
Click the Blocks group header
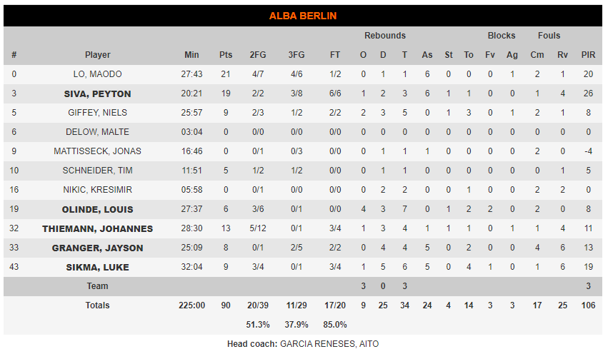[x=502, y=36]
